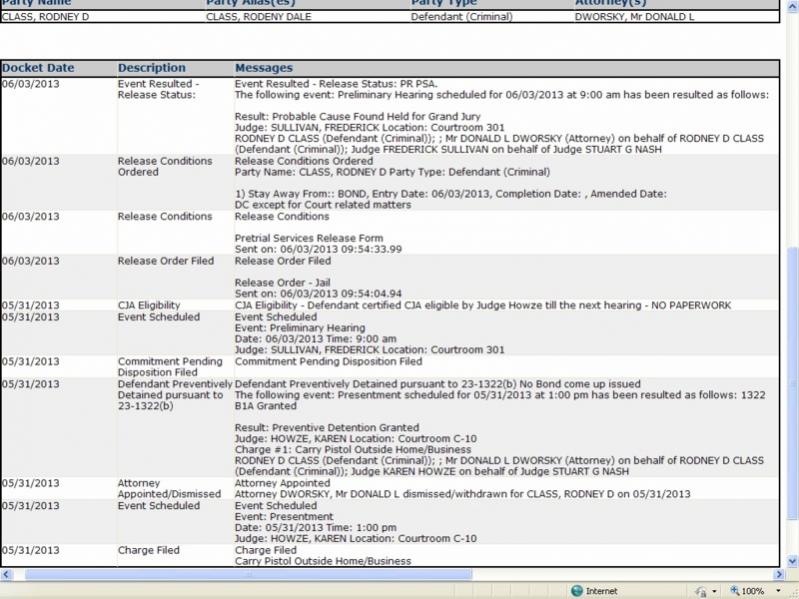Click the horizontal scrollbar left arrow
Image resolution: width=799 pixels, height=599 pixels.
6,575
